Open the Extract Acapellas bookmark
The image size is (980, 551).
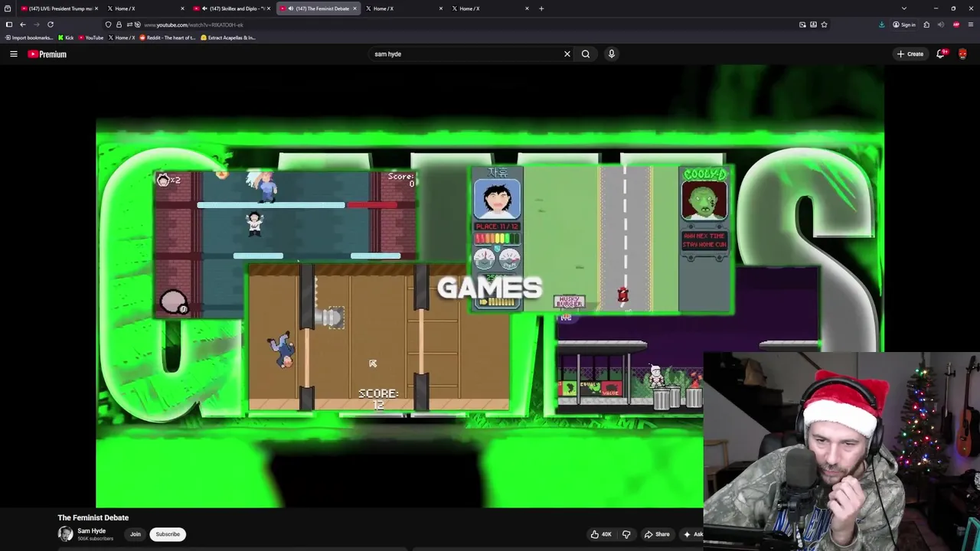tap(228, 37)
